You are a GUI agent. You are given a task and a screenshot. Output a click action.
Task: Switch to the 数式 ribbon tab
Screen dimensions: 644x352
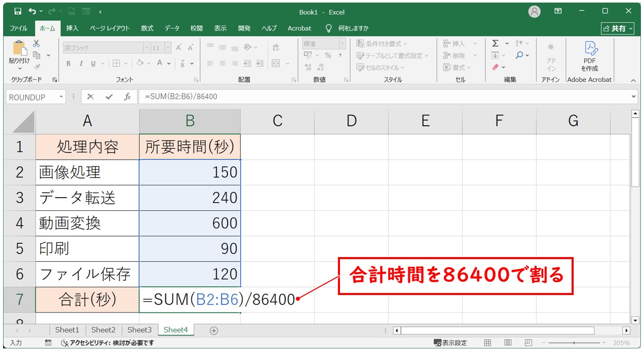147,28
